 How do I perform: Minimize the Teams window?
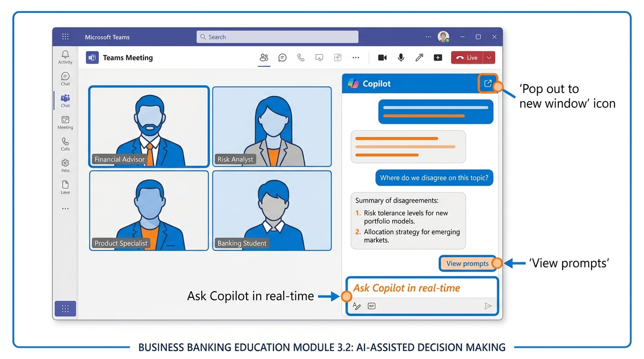click(462, 37)
